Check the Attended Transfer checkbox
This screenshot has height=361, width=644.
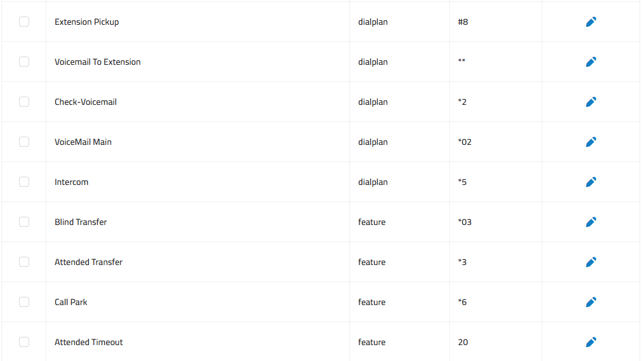pyautogui.click(x=24, y=262)
